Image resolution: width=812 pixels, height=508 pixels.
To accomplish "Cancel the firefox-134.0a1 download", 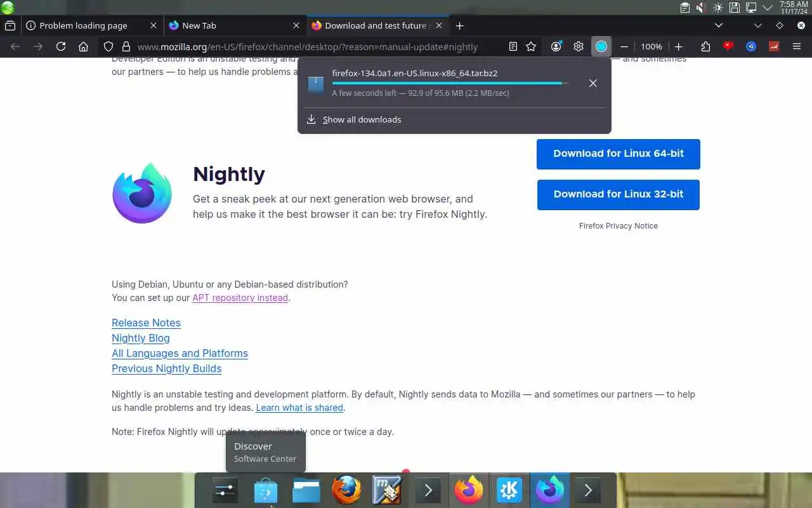I will click(x=593, y=83).
